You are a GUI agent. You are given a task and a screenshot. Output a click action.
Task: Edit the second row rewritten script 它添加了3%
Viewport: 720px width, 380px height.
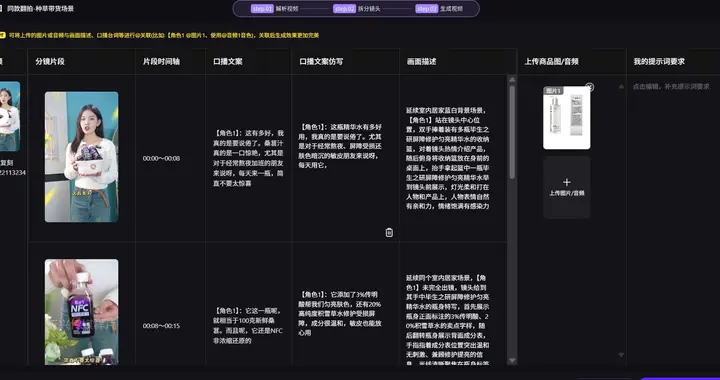pos(340,313)
